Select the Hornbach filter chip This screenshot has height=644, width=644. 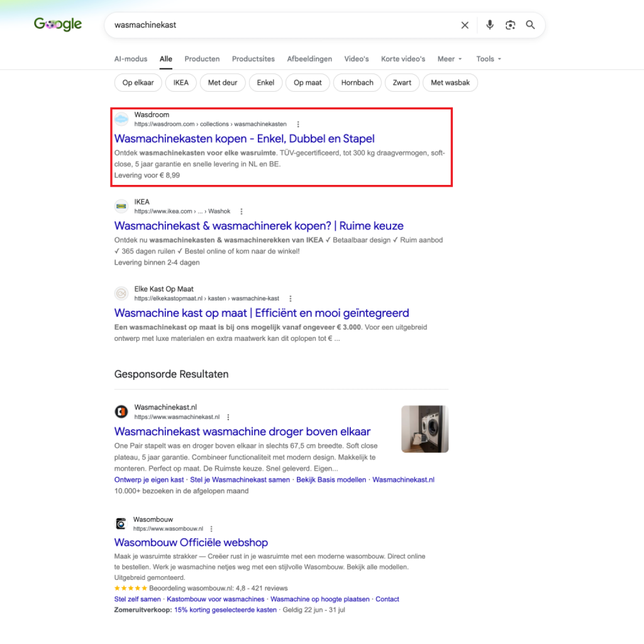tap(357, 82)
